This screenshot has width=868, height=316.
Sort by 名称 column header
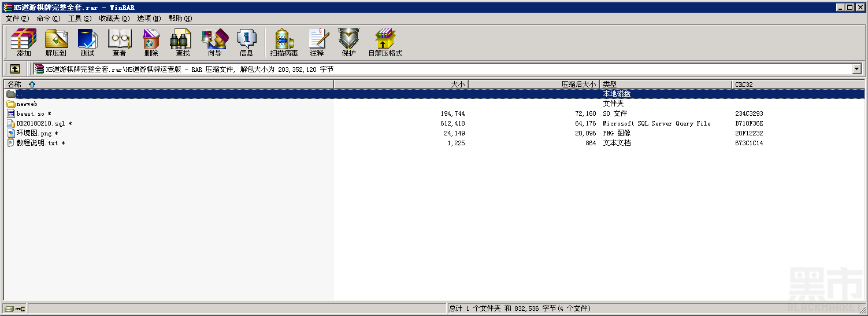coord(169,84)
